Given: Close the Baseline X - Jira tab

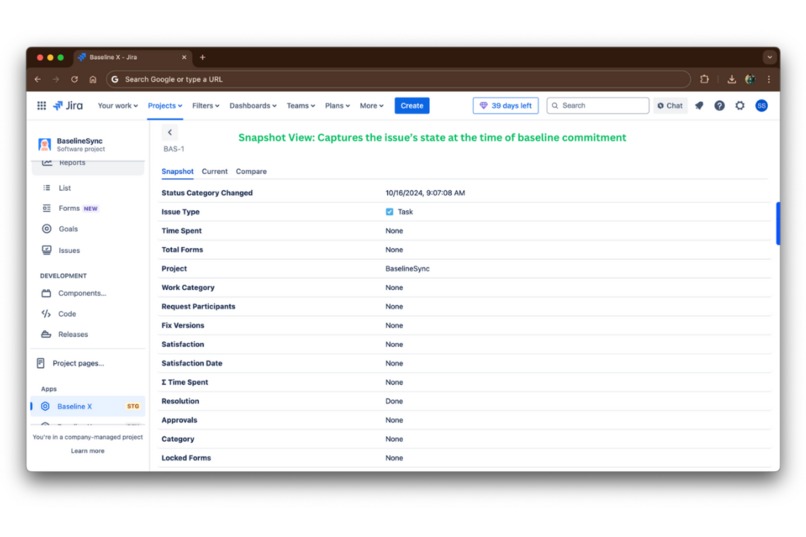Looking at the screenshot, I should pos(184,57).
